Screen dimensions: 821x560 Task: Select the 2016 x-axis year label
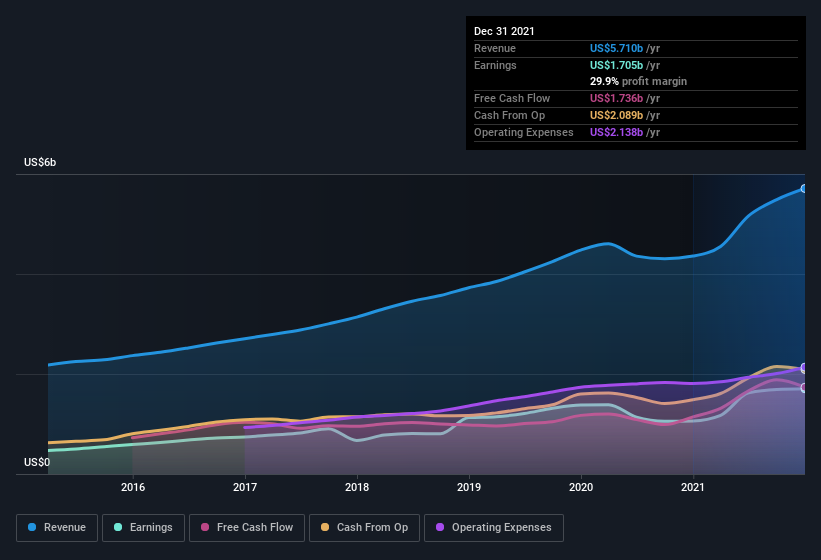pos(133,487)
